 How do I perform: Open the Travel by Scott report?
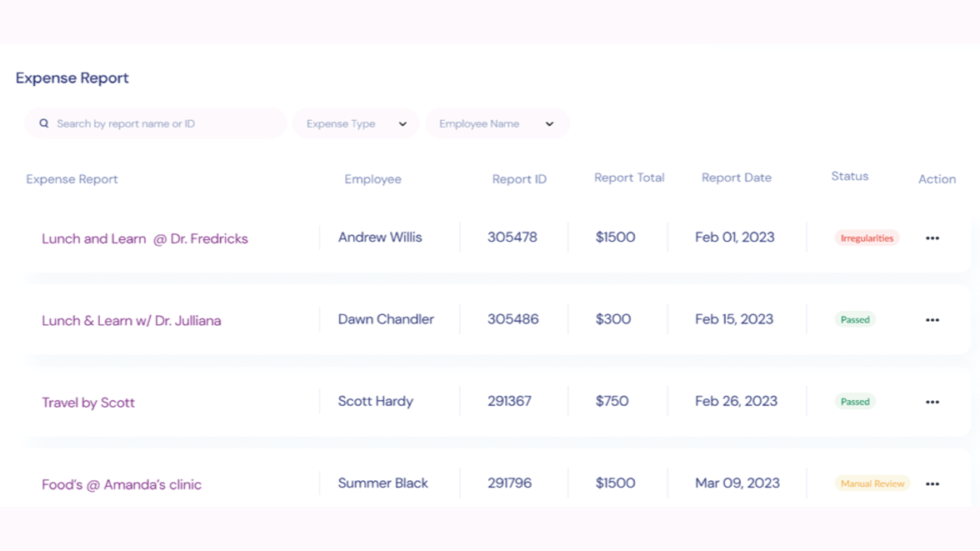[88, 402]
